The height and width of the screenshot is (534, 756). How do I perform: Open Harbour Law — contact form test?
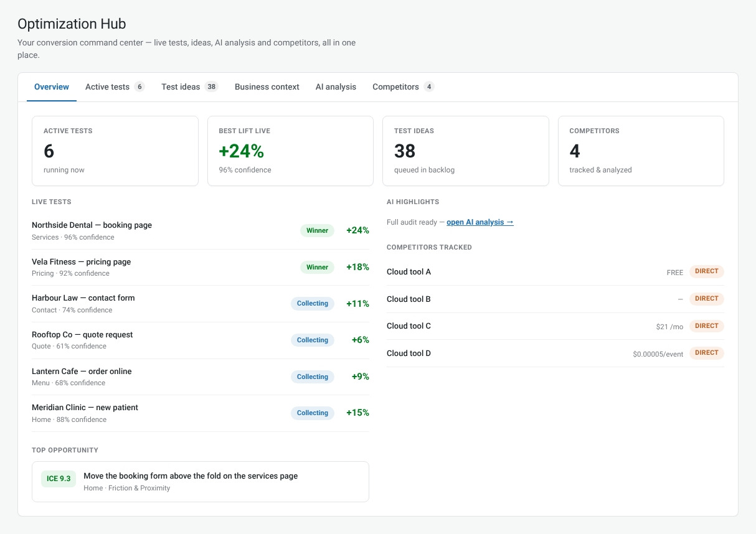tap(201, 304)
